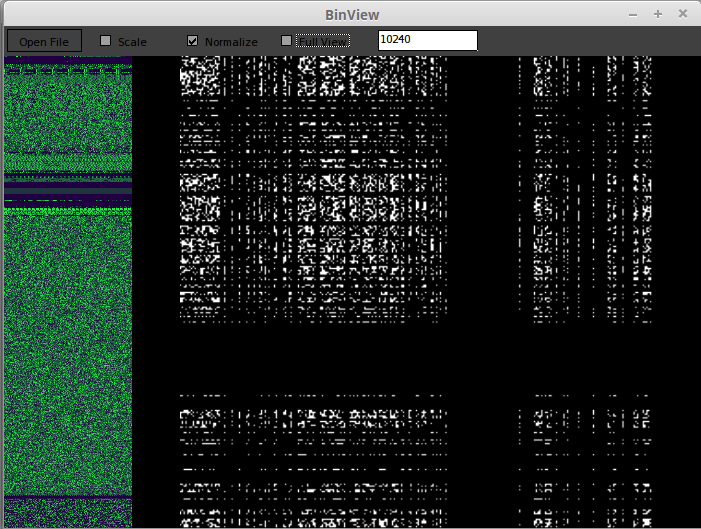Maximize the BinView window
This screenshot has width=701, height=529.
pos(658,14)
